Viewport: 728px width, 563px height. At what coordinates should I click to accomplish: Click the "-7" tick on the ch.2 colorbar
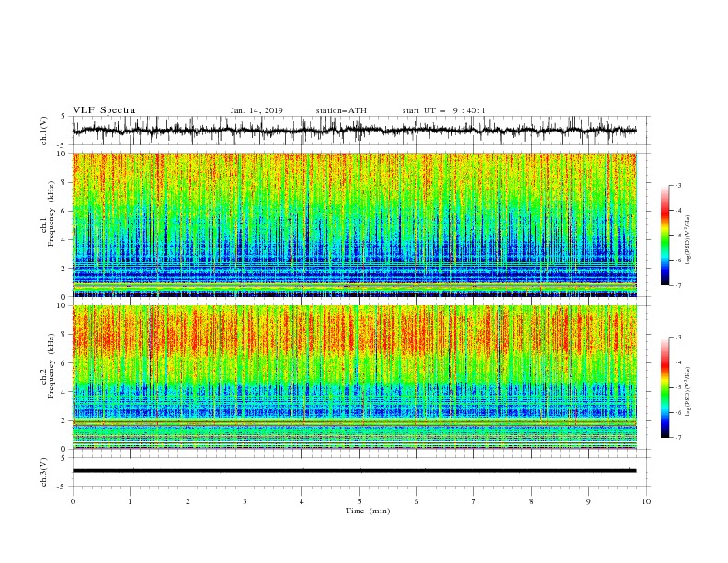678,438
